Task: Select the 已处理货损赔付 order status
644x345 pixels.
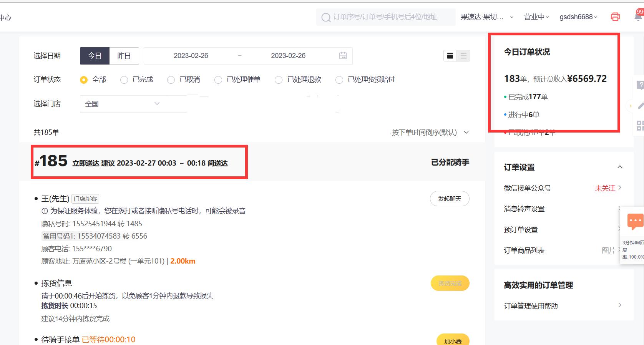Action: point(339,80)
